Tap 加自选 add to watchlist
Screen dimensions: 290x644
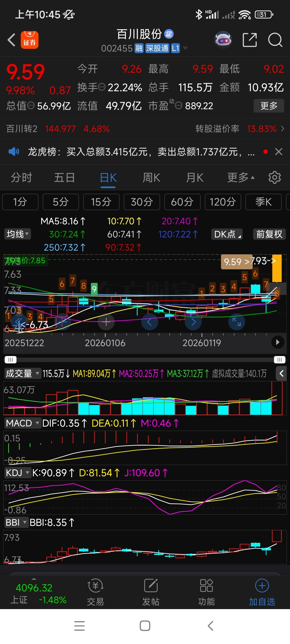point(262,592)
